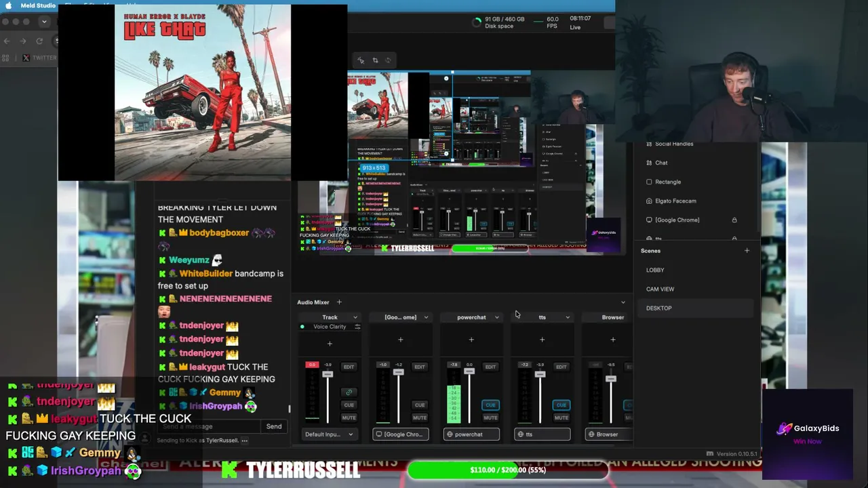Viewport: 868px width, 488px height.
Task: Toggle CUE on the Google Chrome channel
Action: click(x=420, y=405)
